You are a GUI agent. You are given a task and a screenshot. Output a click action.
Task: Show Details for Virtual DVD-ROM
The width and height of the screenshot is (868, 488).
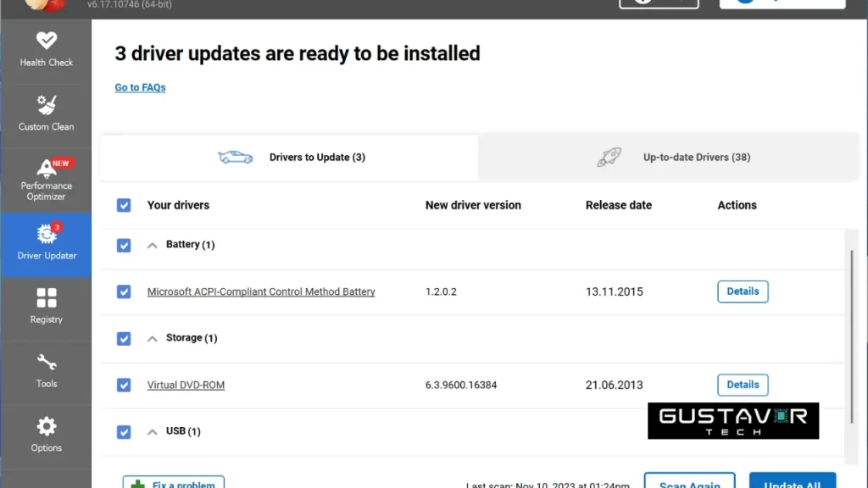coord(743,385)
